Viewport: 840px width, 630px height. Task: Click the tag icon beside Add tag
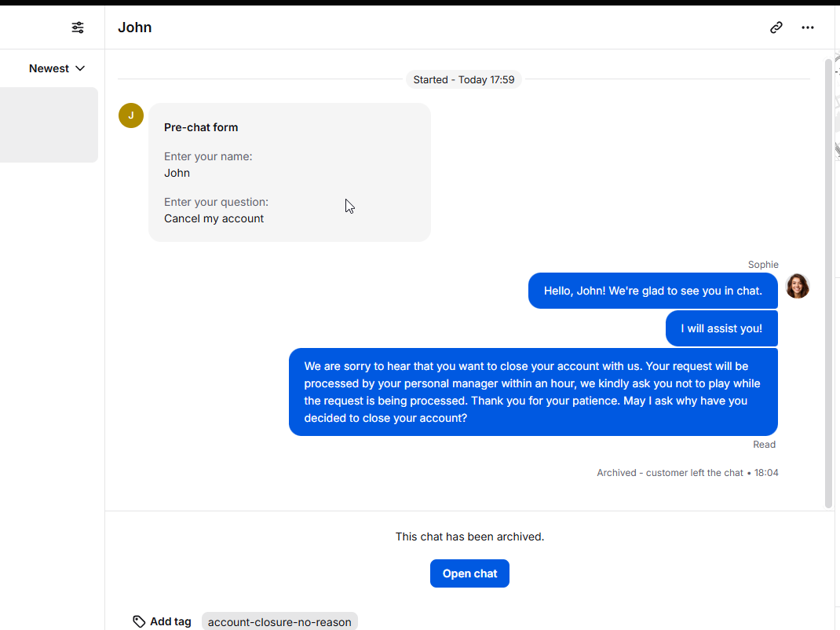[139, 621]
